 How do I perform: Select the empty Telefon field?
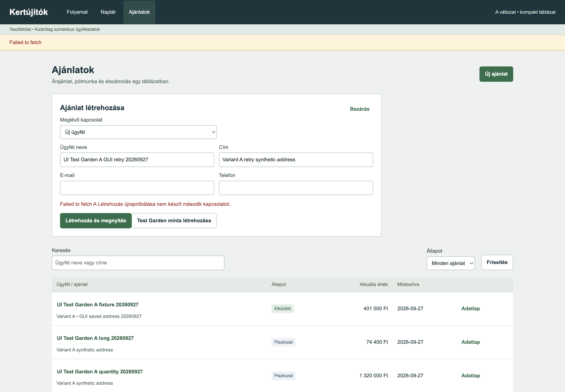tap(296, 188)
